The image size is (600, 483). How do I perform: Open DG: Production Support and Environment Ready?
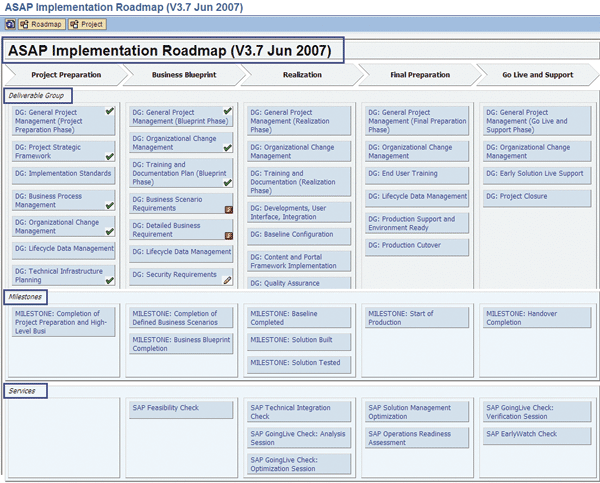click(x=417, y=223)
